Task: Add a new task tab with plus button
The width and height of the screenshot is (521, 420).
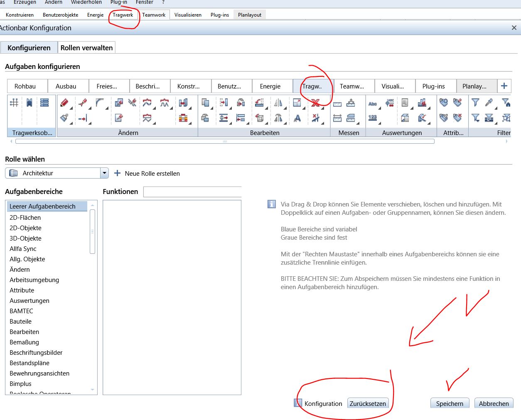Action: (504, 86)
